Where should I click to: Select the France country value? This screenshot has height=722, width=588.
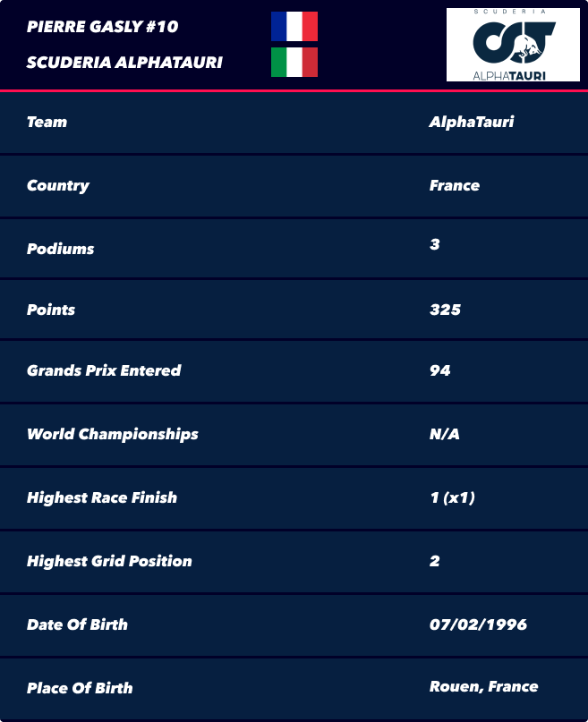coord(455,185)
